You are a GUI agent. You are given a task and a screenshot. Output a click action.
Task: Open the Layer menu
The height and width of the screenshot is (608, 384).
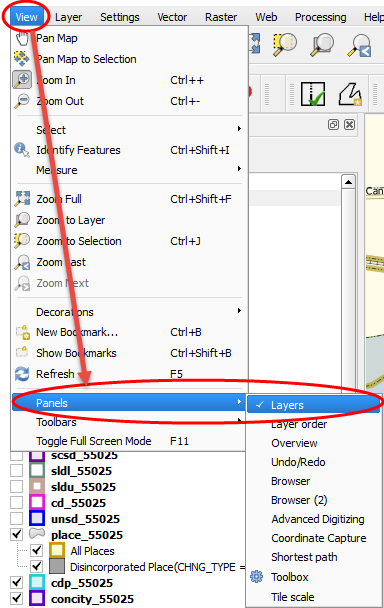tap(68, 17)
